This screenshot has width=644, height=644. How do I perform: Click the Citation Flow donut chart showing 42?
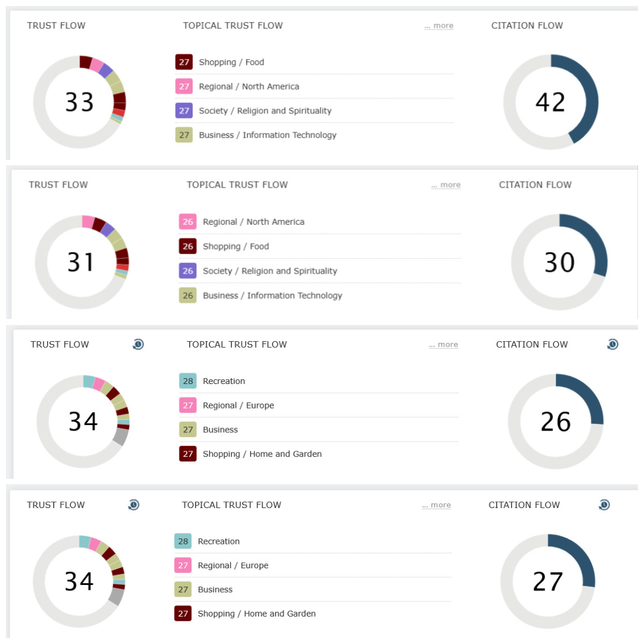tap(550, 102)
